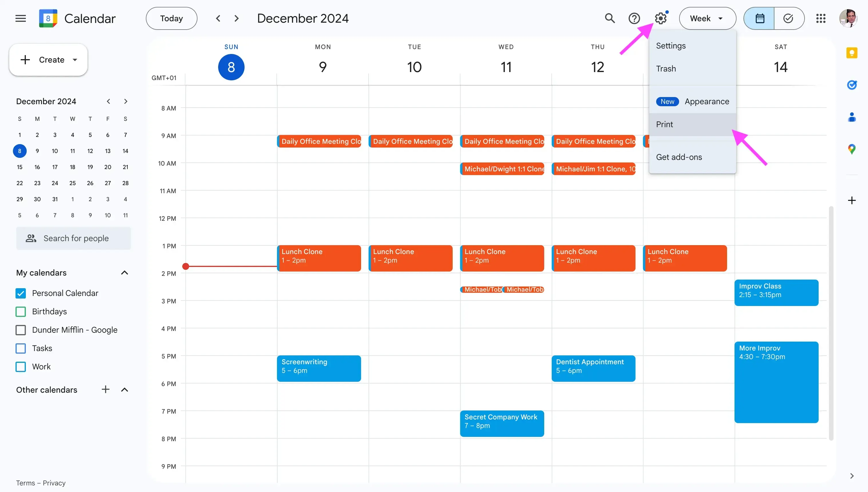Open Google Maps side panel icon
This screenshot has width=868, height=492.
click(x=852, y=149)
